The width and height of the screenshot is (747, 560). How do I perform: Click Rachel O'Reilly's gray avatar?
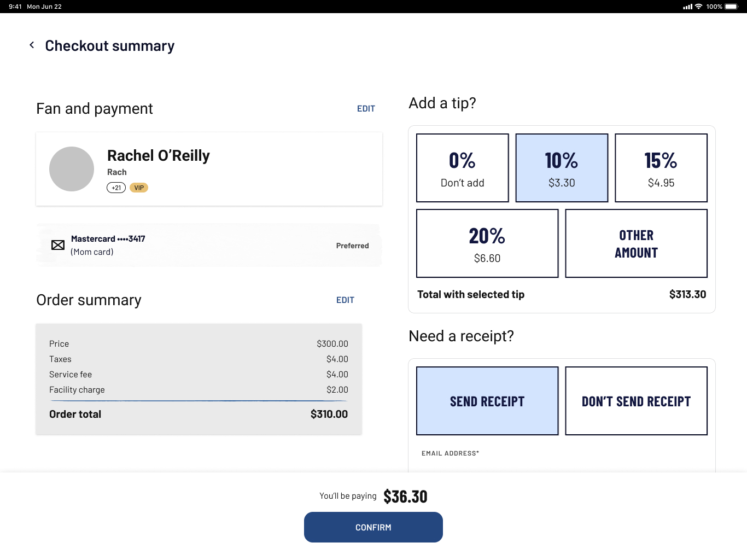[x=72, y=169]
